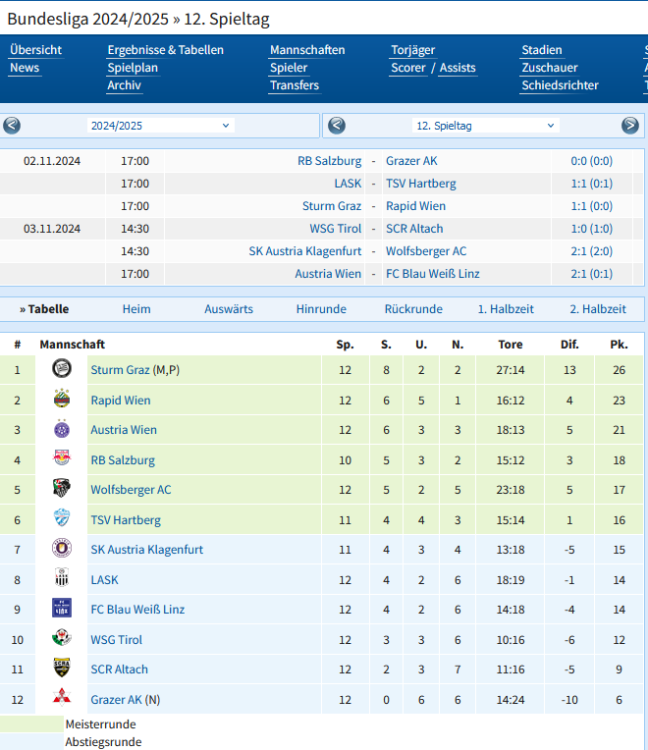Screen dimensions: 648x750
Task: Click the RB Salzburg club logo
Action: (62, 459)
